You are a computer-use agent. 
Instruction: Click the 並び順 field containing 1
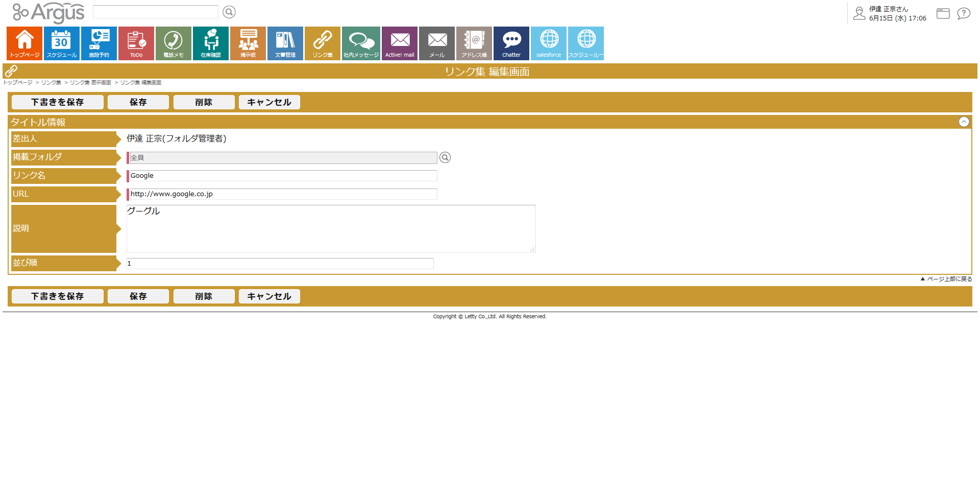(280, 264)
